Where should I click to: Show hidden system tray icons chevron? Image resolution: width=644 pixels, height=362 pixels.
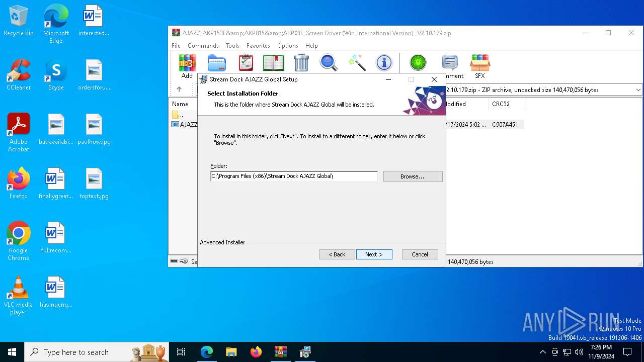542,352
